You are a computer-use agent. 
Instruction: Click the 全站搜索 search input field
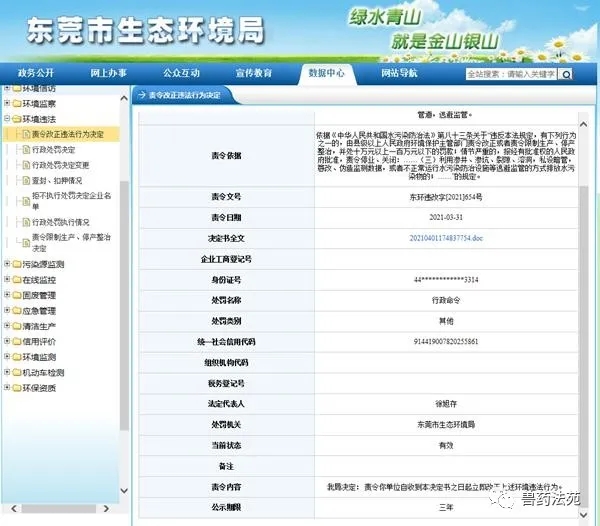coord(512,74)
